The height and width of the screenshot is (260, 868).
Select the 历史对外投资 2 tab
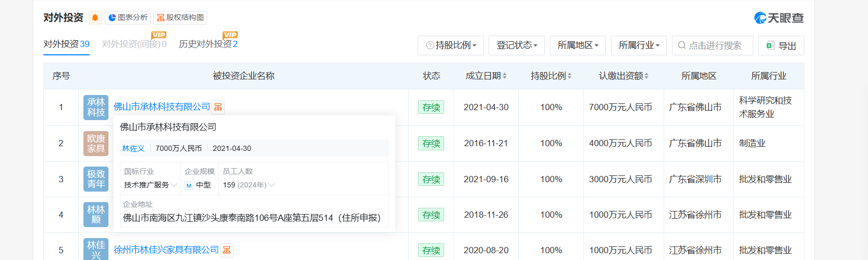(208, 44)
